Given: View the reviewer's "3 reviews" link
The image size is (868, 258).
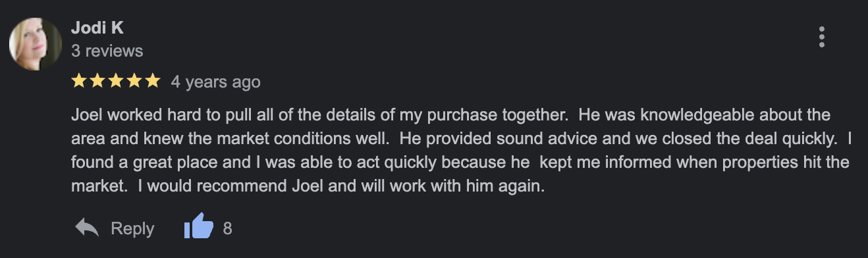Looking at the screenshot, I should click(107, 51).
